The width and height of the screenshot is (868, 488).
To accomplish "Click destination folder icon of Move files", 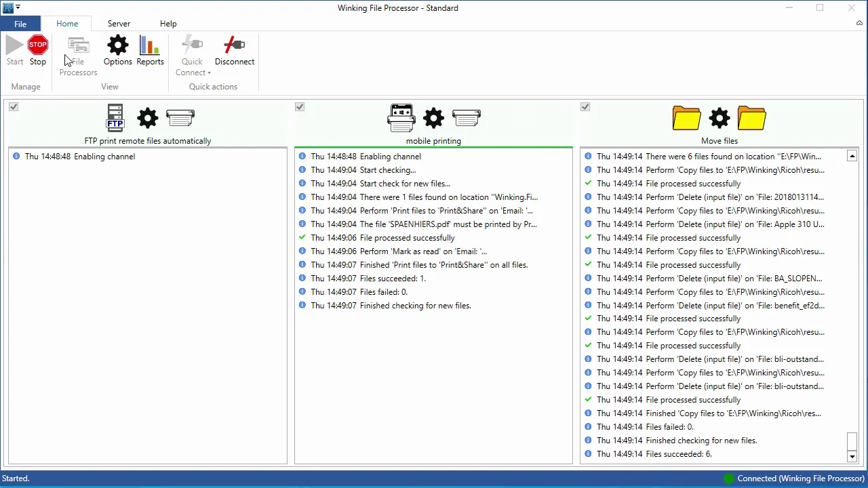I will pyautogui.click(x=752, y=118).
